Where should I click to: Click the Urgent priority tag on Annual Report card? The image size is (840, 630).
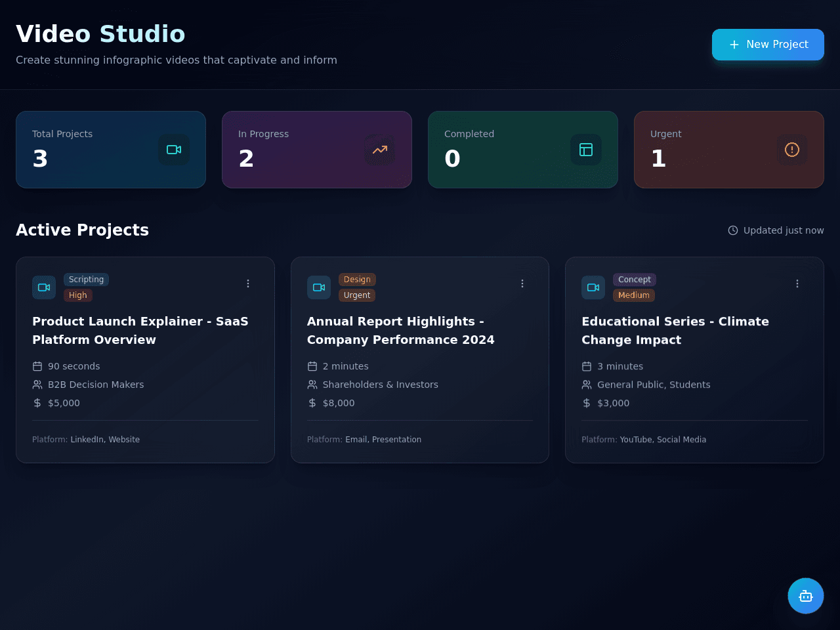point(357,295)
